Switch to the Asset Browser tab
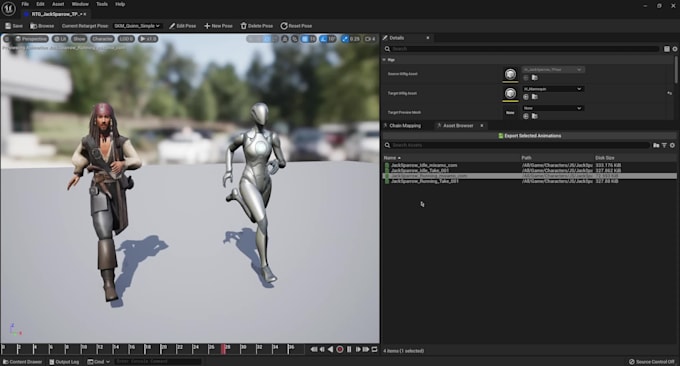Viewport: 680px width, 366px height. (458, 126)
